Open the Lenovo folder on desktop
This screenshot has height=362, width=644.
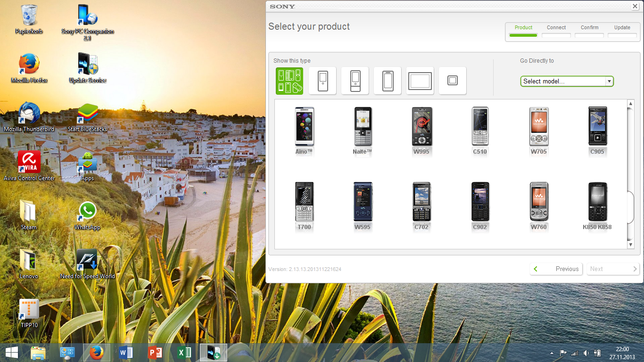(29, 264)
